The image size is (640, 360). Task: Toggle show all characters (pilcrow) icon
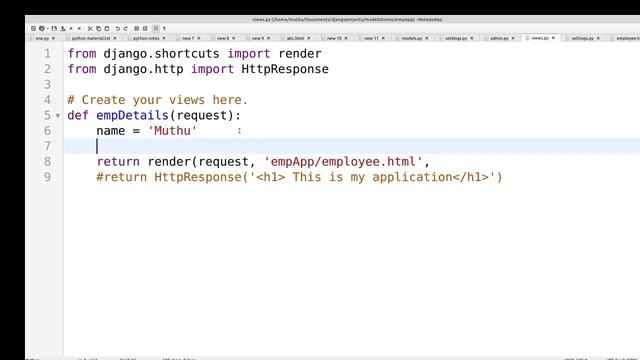(164, 29)
